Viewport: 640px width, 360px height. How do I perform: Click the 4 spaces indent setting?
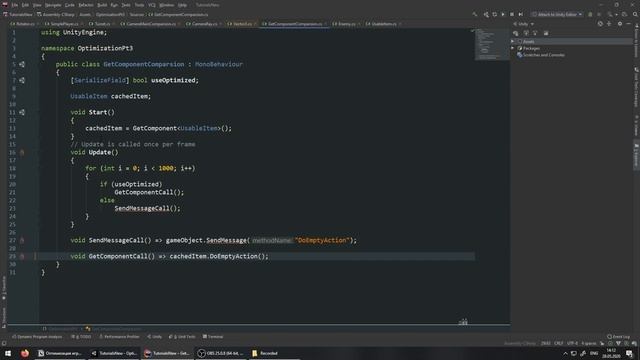click(x=589, y=343)
